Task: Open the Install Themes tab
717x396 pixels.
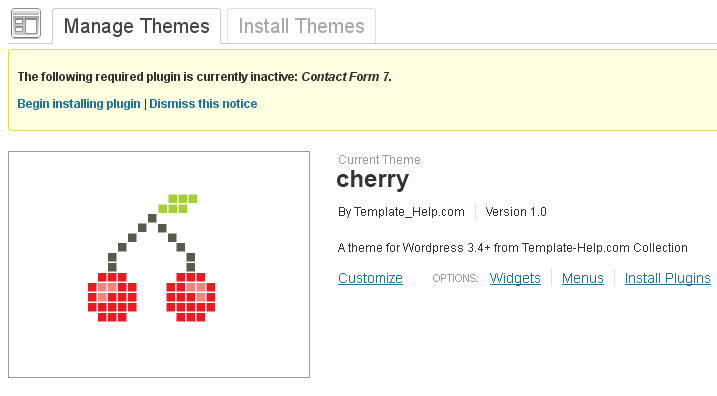Action: (x=301, y=26)
